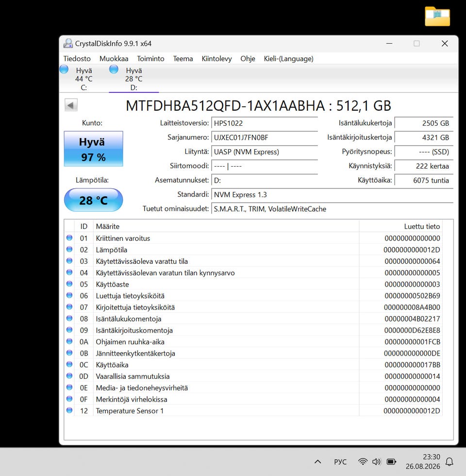Click status dot for Käytettävissäoleva varattu tila row
Image resolution: width=466 pixels, height=476 pixels.
(x=69, y=261)
